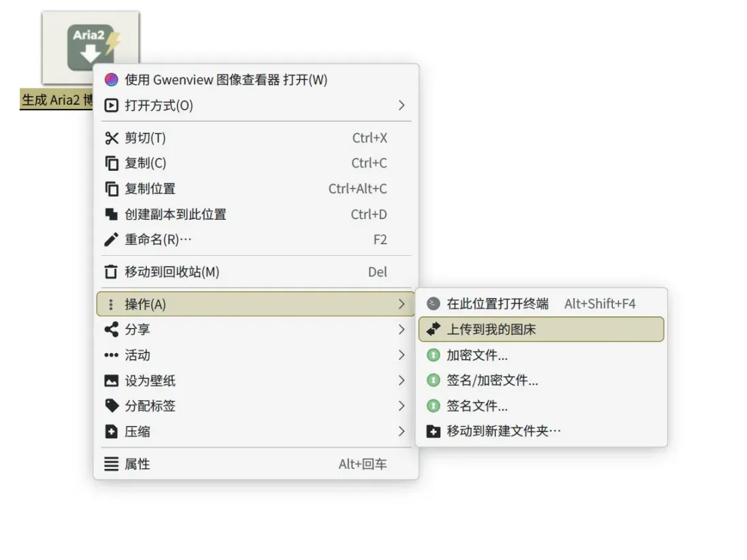This screenshot has height=560, width=747.
Task: Click the green lock icon for 加密文件
Action: (433, 355)
